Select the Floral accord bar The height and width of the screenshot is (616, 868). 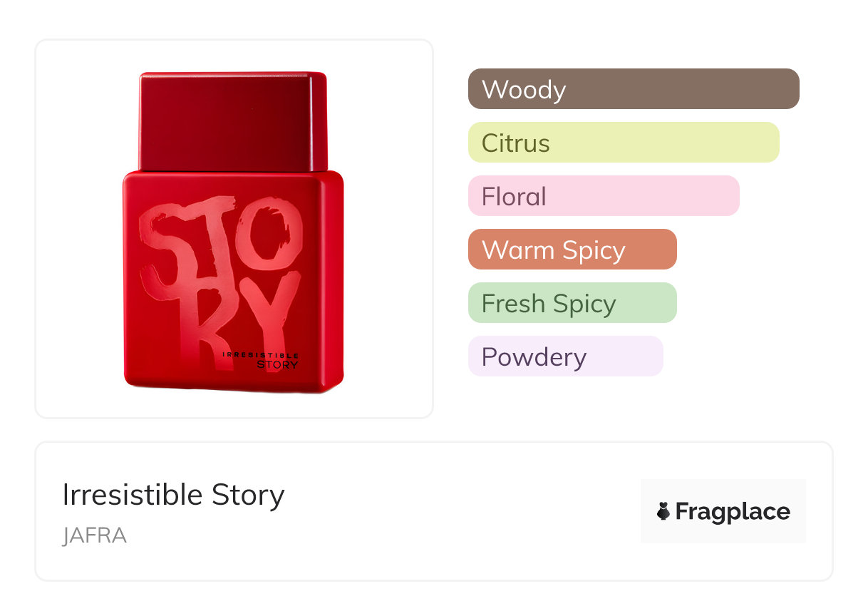pyautogui.click(x=603, y=196)
